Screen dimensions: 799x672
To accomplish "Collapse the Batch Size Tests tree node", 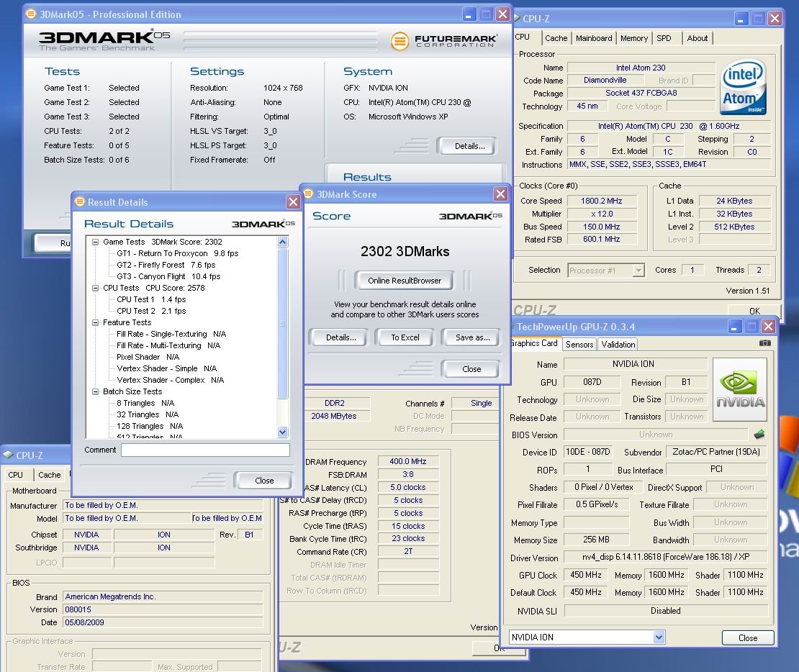I will (95, 391).
